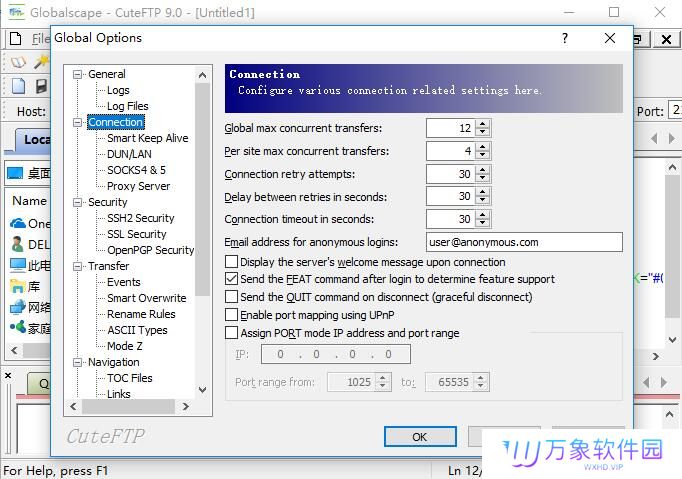Decrease per site max concurrent transfers
This screenshot has height=479, width=682.
coord(482,155)
